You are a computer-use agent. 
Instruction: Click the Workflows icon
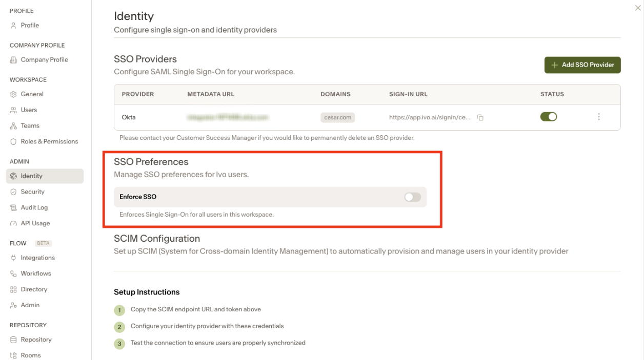tap(13, 274)
